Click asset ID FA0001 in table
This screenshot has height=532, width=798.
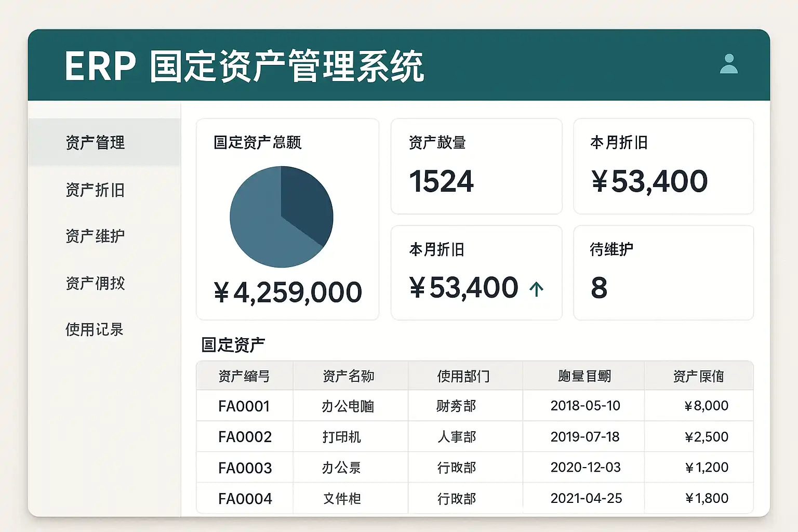pyautogui.click(x=244, y=406)
